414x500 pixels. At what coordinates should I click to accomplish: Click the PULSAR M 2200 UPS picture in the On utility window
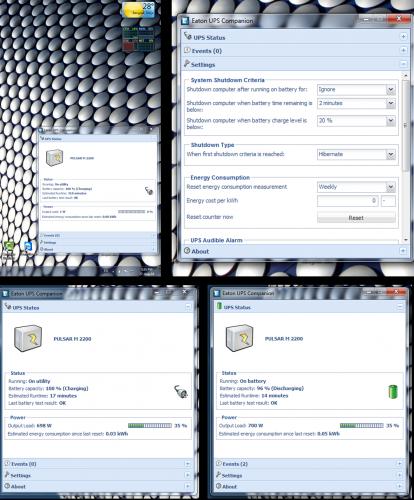coord(28,338)
